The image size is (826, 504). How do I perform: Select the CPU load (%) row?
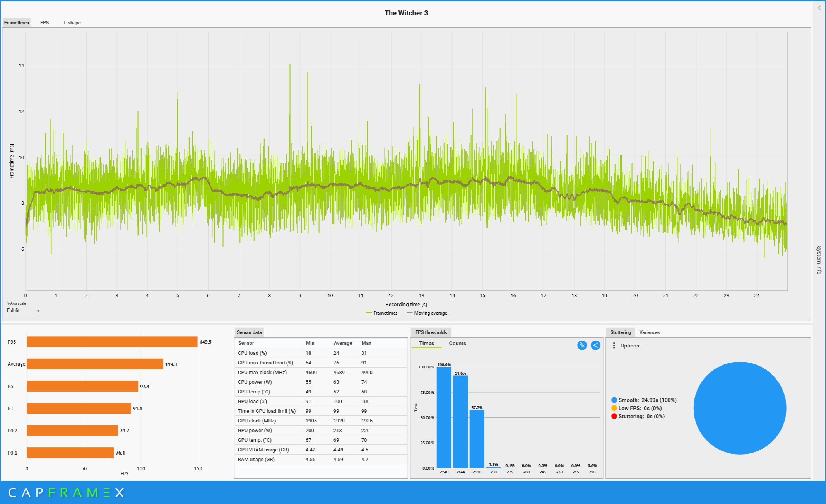coord(321,353)
